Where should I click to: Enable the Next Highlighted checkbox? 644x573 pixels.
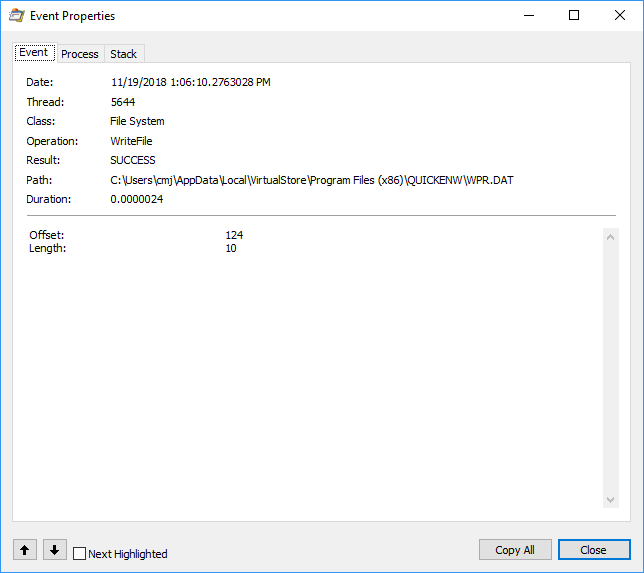point(80,553)
